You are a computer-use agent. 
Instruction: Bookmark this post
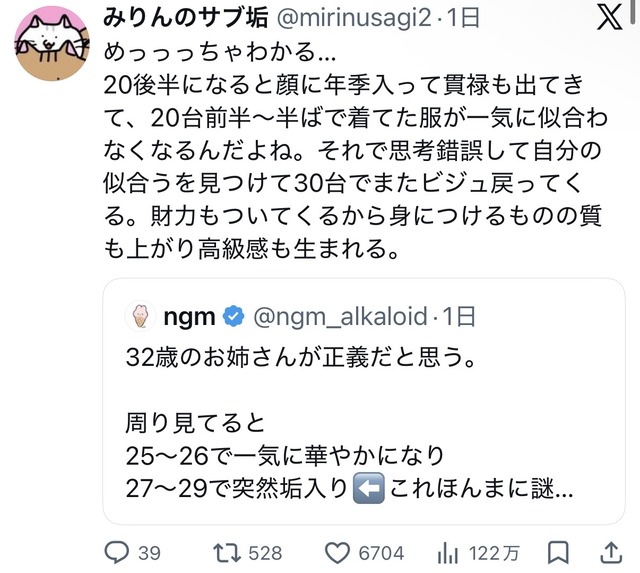click(558, 553)
